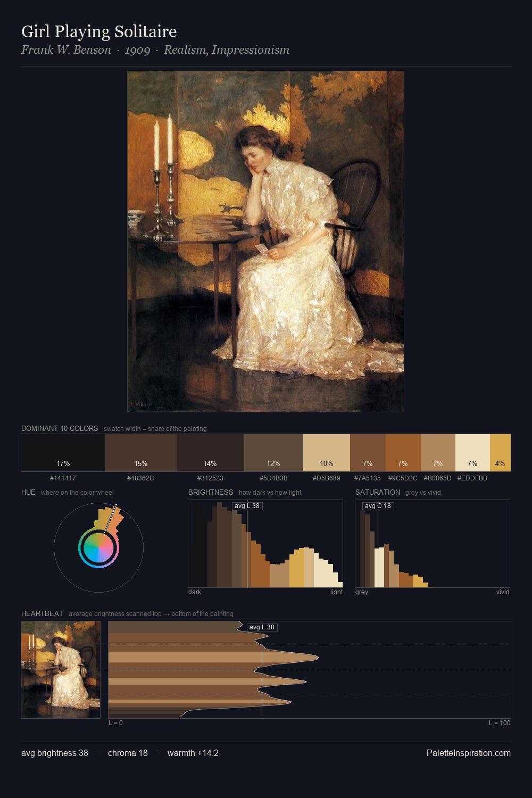The width and height of the screenshot is (532, 798).
Task: Click the small painting thumbnail in Heartbeat section
Action: pos(61,670)
